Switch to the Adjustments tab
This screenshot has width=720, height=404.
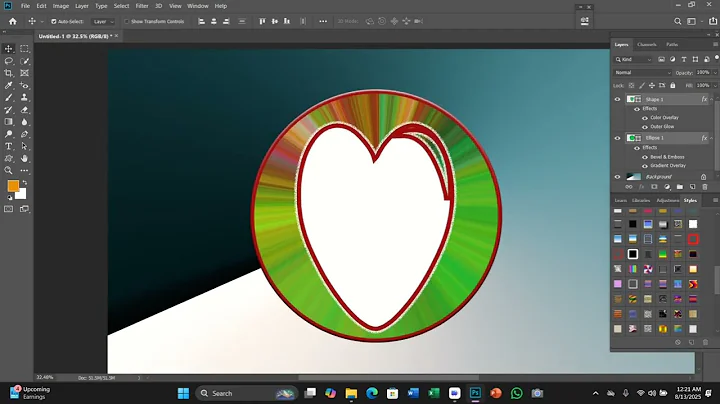pyautogui.click(x=667, y=201)
